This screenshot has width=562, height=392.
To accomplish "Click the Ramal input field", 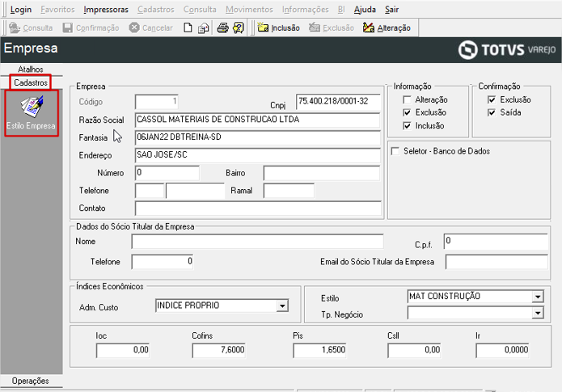I will 289,190.
